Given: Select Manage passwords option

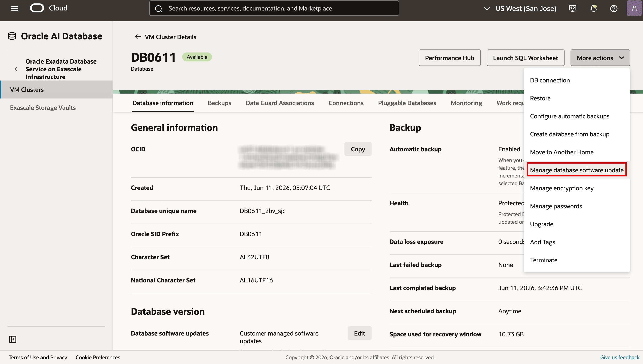Looking at the screenshot, I should 577,206.
